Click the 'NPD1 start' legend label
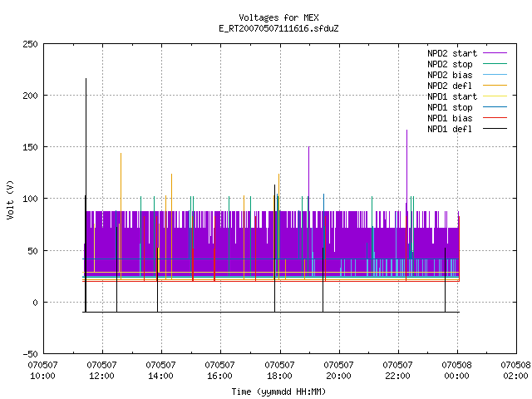The width and height of the screenshot is (532, 399). point(452,96)
